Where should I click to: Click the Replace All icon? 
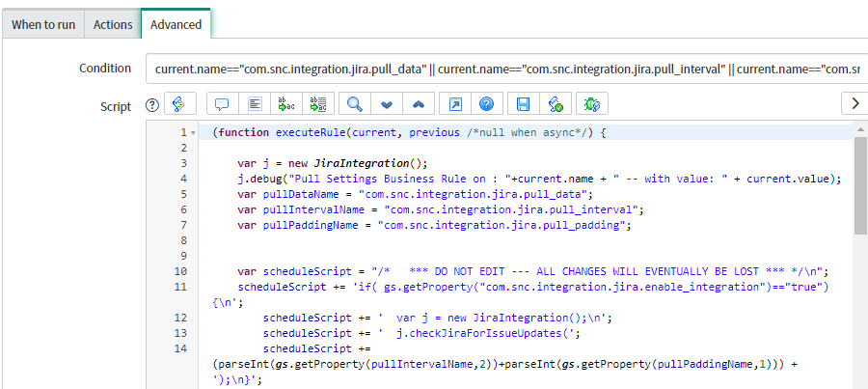[x=318, y=103]
